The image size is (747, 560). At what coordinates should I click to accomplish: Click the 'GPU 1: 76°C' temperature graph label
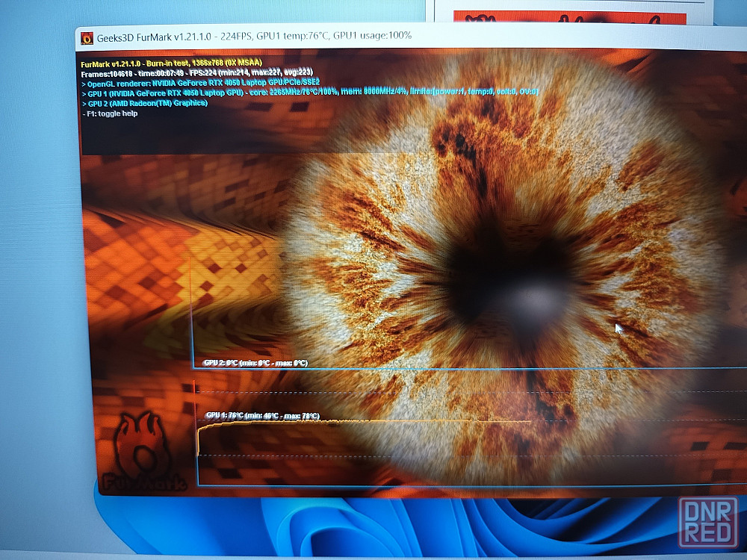(x=262, y=415)
